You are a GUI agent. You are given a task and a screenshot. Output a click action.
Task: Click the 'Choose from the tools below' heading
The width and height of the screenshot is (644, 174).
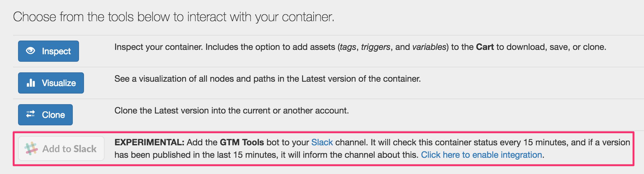click(x=174, y=17)
